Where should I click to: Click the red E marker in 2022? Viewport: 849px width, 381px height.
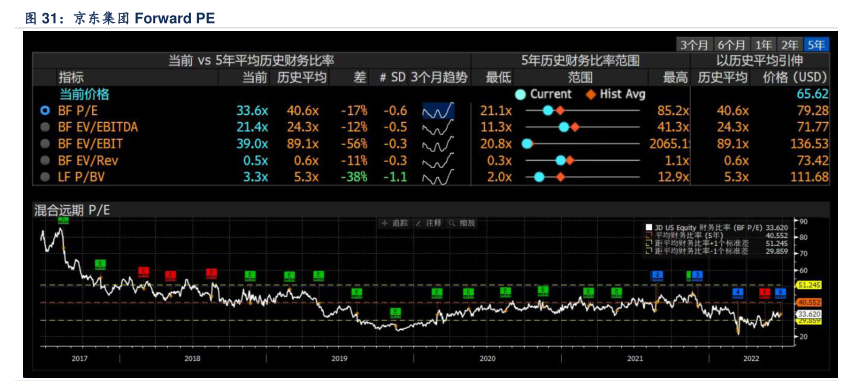click(765, 293)
